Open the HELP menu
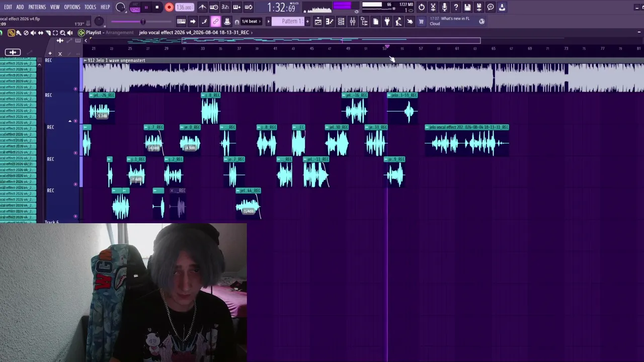Screen dimensions: 644x362 pos(105,7)
